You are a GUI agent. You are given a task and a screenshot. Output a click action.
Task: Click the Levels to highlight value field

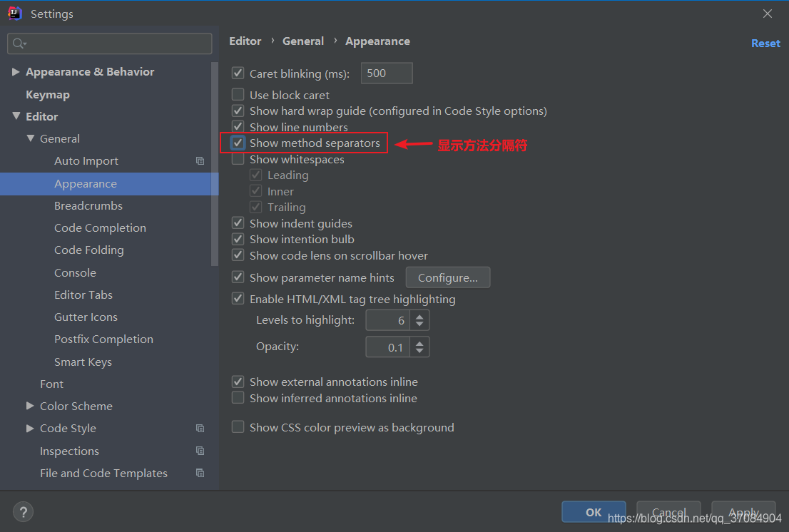388,320
